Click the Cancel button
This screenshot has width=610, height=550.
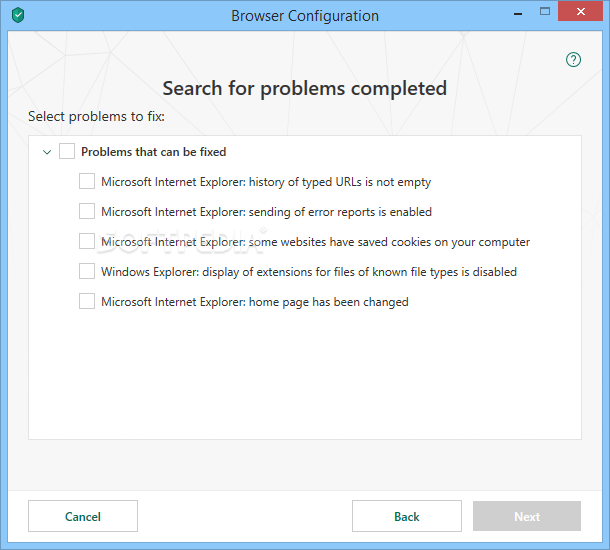83,516
